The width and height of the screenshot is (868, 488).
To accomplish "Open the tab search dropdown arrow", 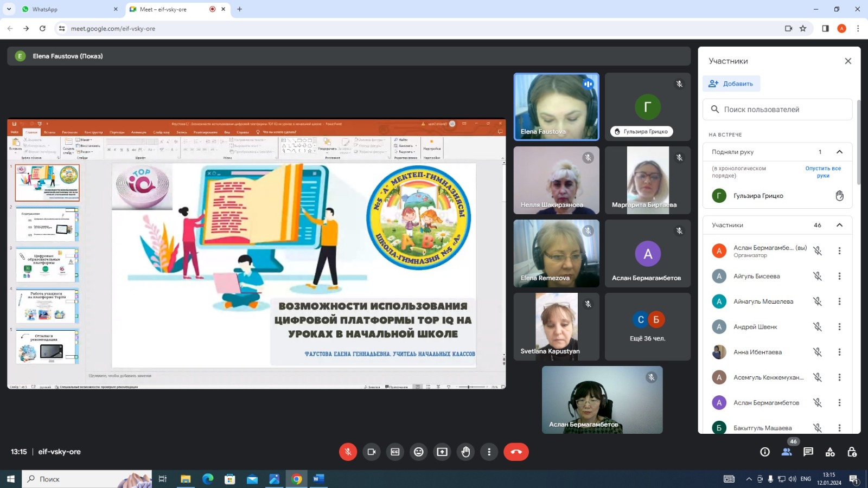I will (9, 9).
